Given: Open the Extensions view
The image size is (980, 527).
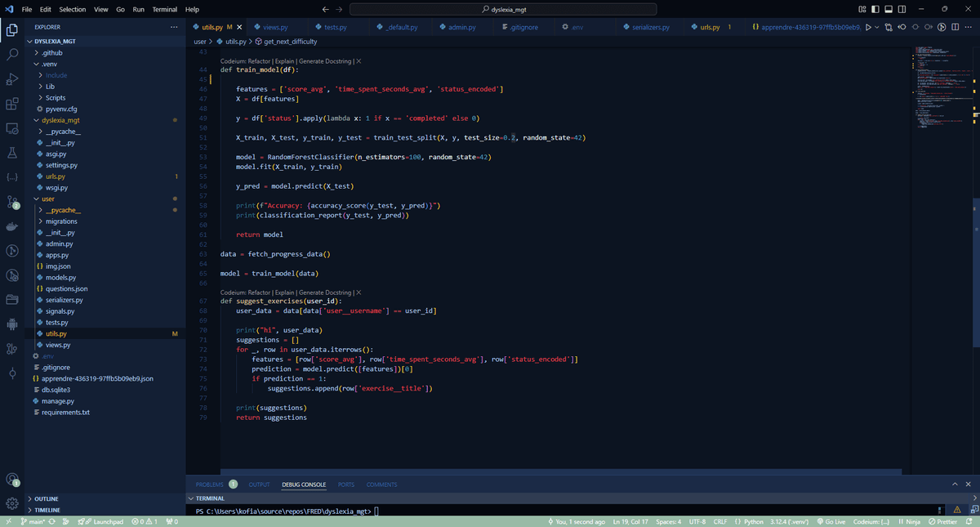Looking at the screenshot, I should (12, 104).
